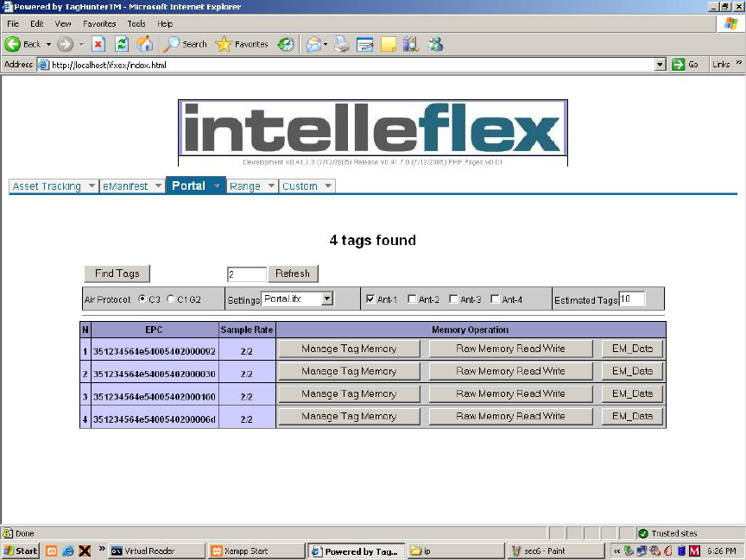Open Xampp orange quick launch icon

[x=52, y=551]
